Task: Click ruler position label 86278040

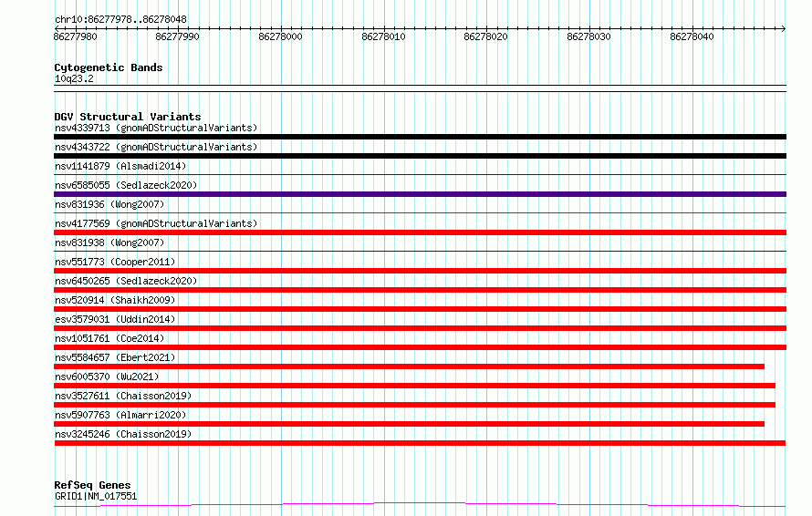Action: (x=692, y=36)
